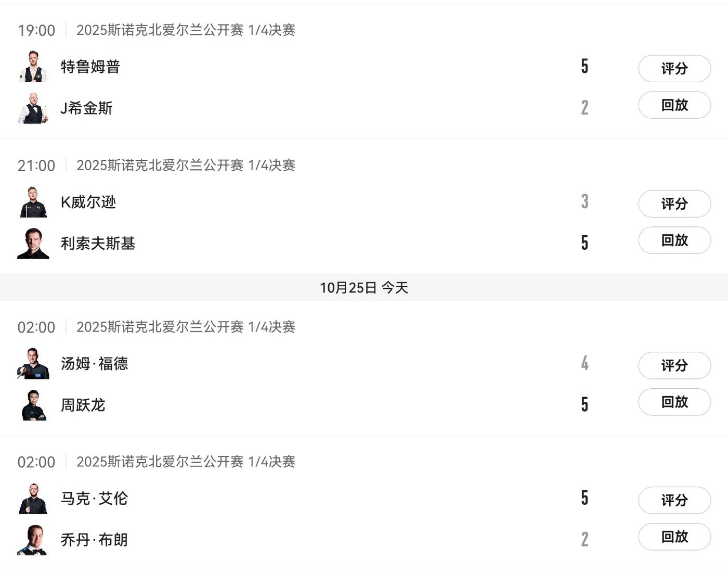Open replay for Allen vs Jordan Brown
Screen dimensions: 728x573
(674, 537)
